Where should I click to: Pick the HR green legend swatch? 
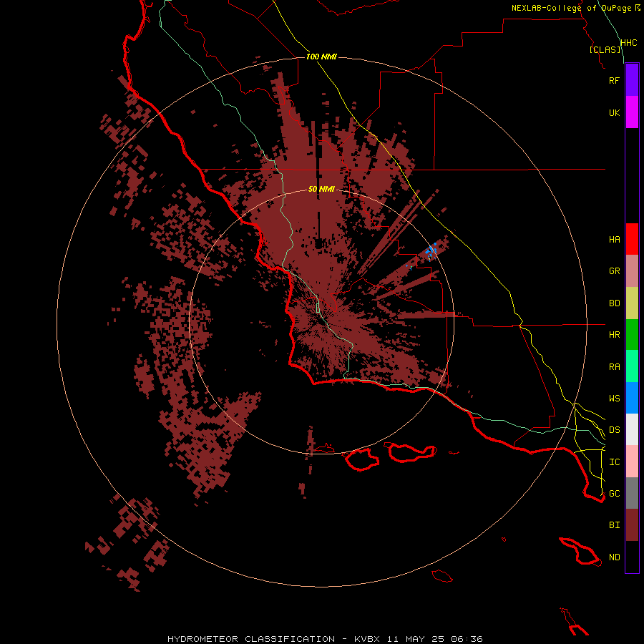point(632,335)
